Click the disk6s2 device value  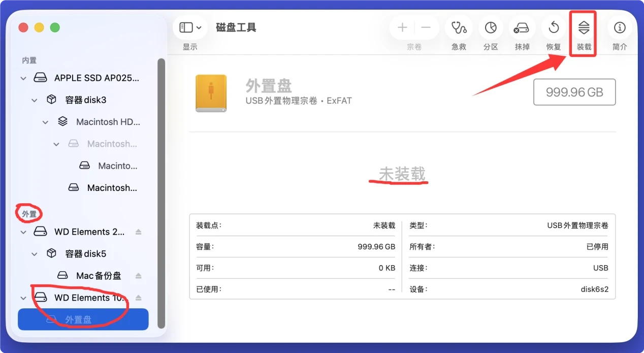click(594, 290)
